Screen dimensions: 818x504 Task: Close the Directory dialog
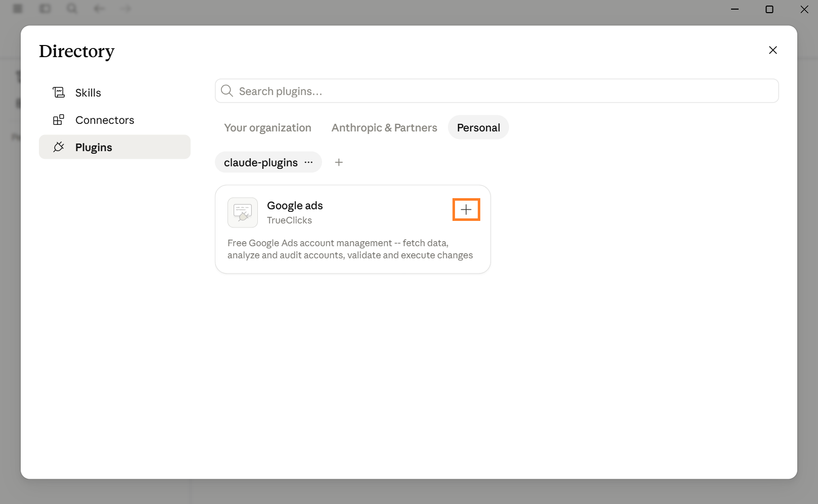[772, 50]
